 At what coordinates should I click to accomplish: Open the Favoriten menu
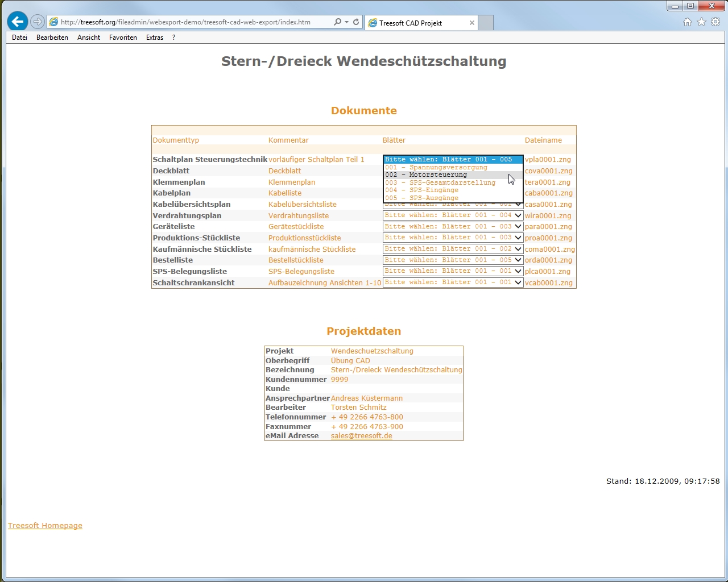point(123,38)
